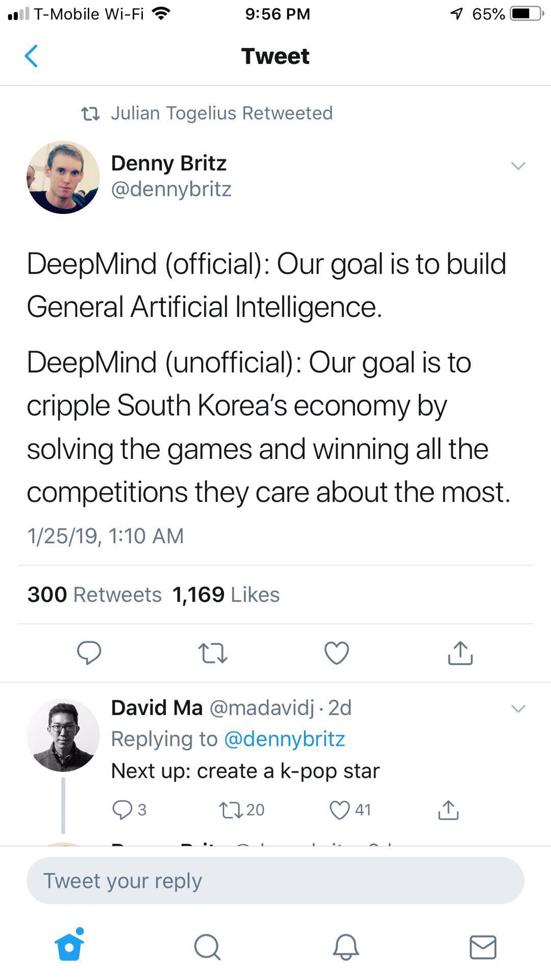Open the Notifications bell tab
551x980 pixels.
346,947
